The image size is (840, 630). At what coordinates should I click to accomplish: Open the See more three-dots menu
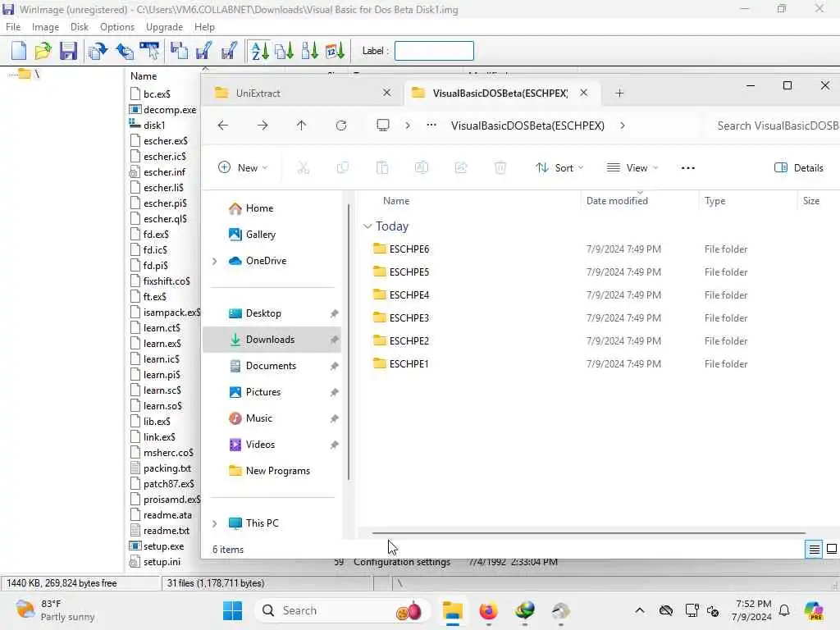point(688,167)
